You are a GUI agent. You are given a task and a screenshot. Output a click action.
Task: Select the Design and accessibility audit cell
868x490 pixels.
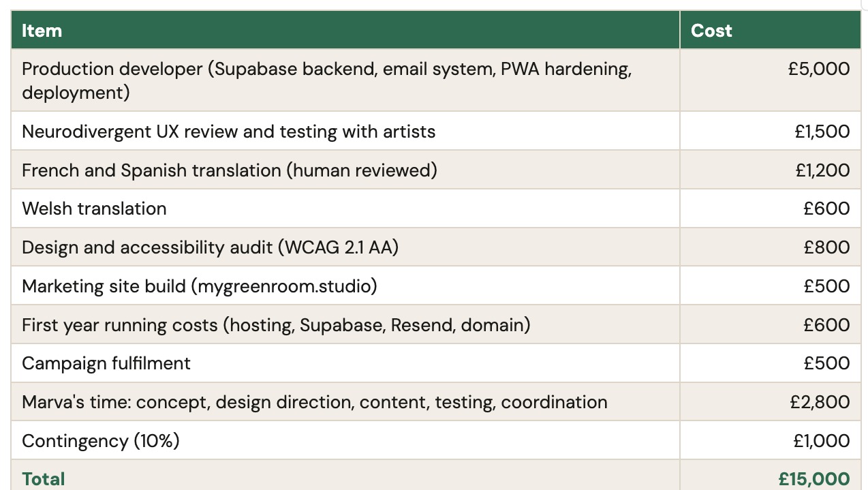click(x=210, y=247)
